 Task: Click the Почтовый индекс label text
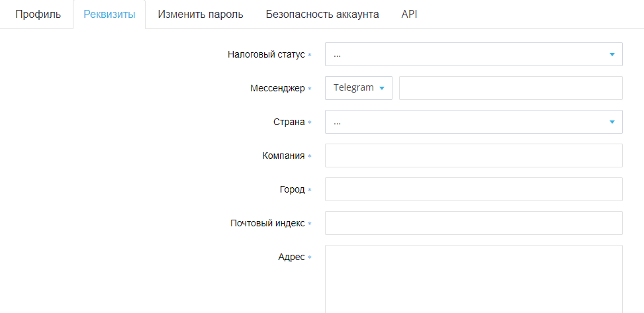267,224
